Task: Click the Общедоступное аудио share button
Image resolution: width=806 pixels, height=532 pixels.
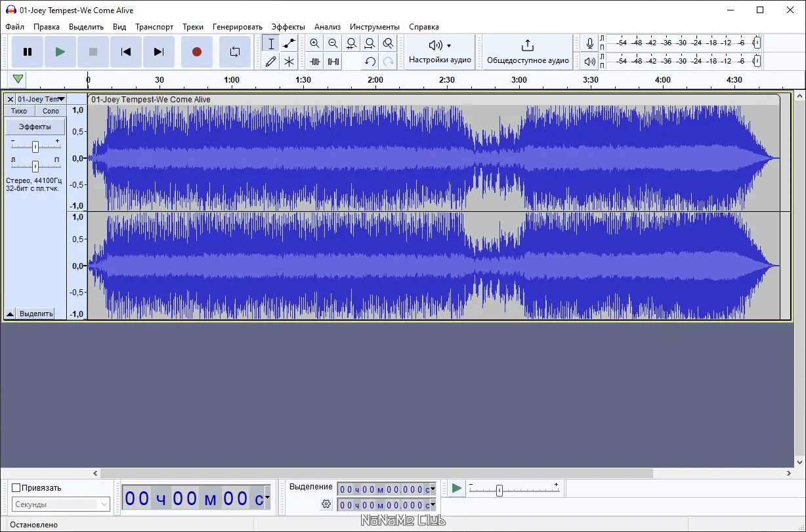Action: (x=528, y=52)
